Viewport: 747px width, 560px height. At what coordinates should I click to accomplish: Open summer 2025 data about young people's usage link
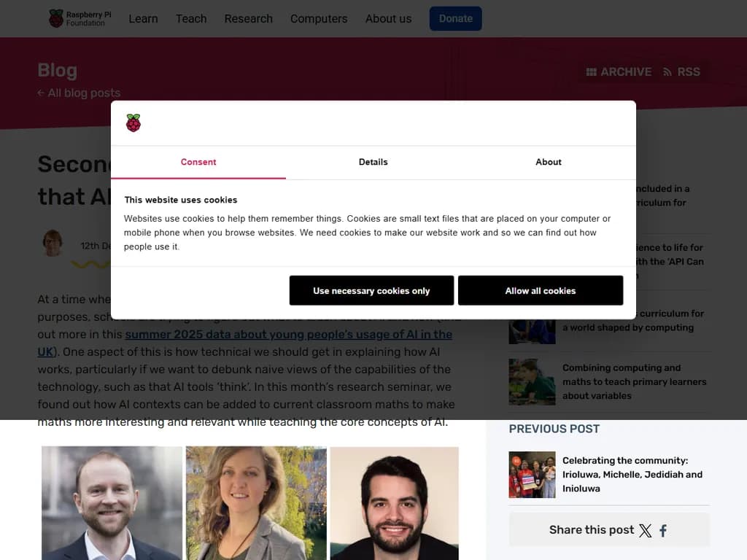pos(288,334)
